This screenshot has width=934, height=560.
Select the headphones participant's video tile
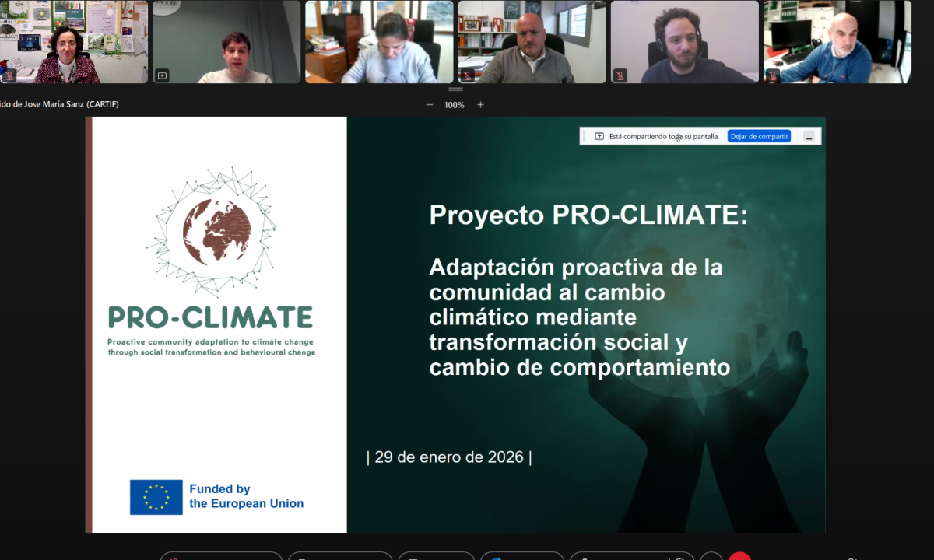(x=684, y=42)
